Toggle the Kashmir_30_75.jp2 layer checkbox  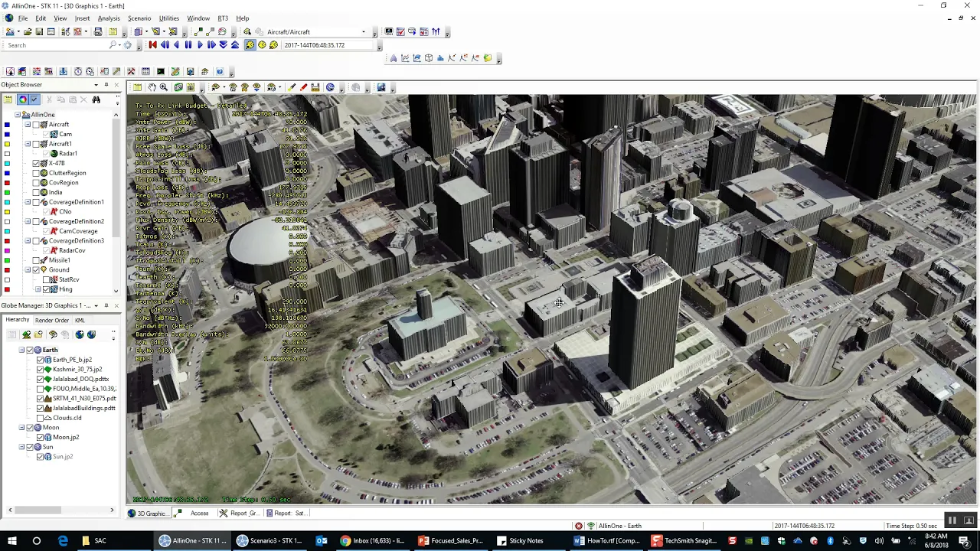click(41, 370)
